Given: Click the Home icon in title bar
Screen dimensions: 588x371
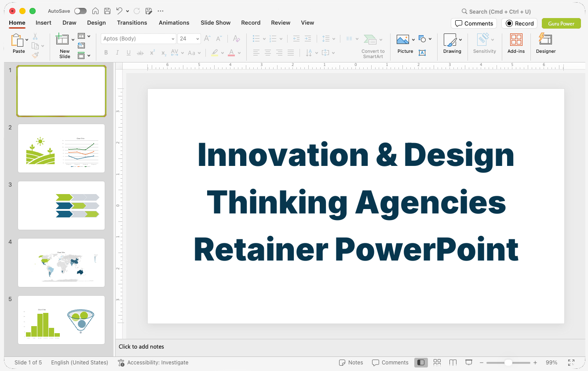Looking at the screenshot, I should tap(95, 11).
